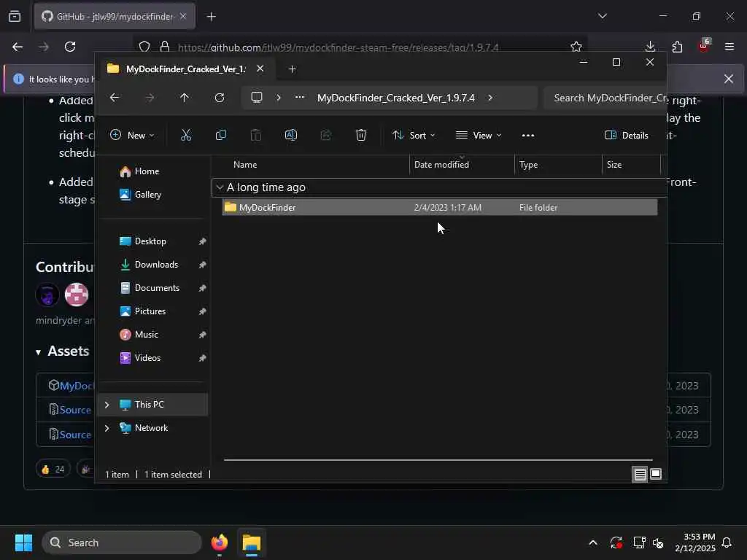Open Firefox list all tabs dropdown
747x560 pixels.
[x=602, y=16]
